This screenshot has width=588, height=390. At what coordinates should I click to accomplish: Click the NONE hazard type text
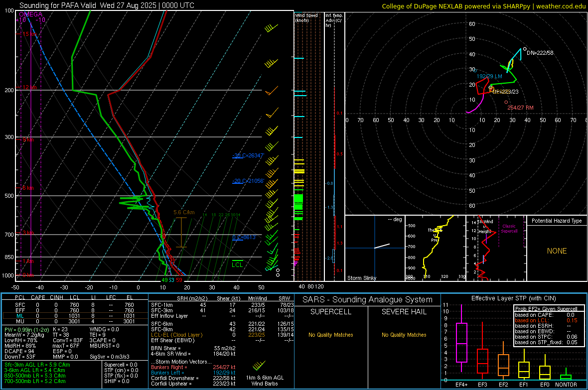[557, 251]
